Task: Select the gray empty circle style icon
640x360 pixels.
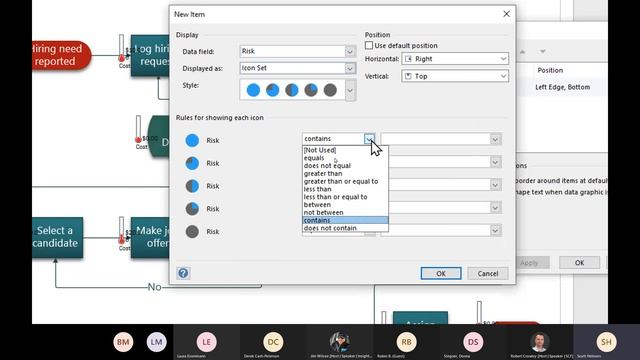Action: click(330, 90)
